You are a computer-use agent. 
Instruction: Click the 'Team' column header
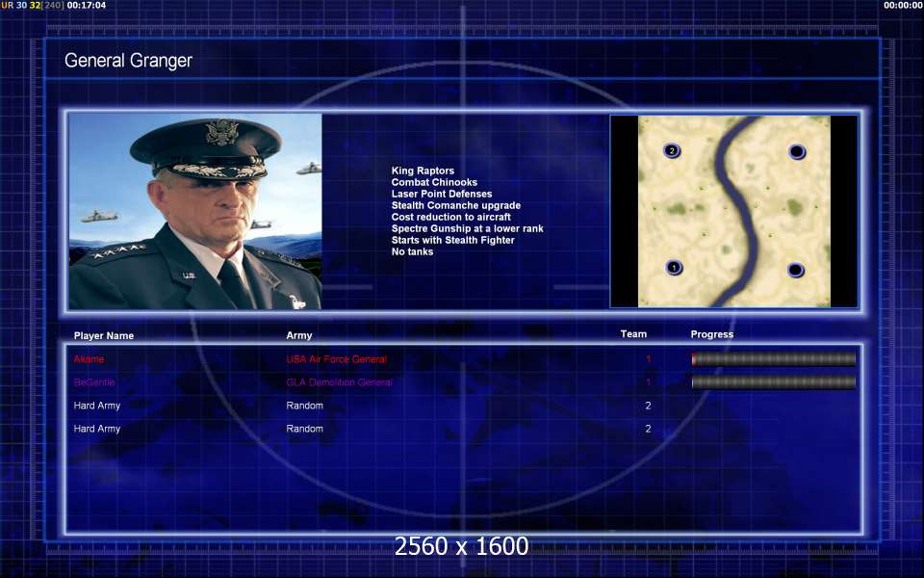pyautogui.click(x=633, y=334)
